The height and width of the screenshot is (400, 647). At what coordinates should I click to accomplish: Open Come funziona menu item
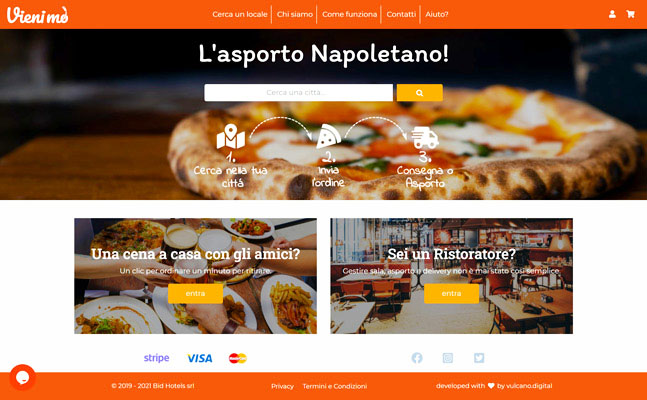click(349, 14)
